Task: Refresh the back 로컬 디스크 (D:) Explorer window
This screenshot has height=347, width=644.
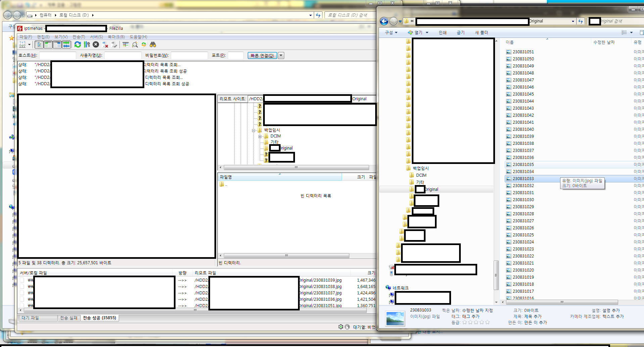Action: pyautogui.click(x=318, y=15)
